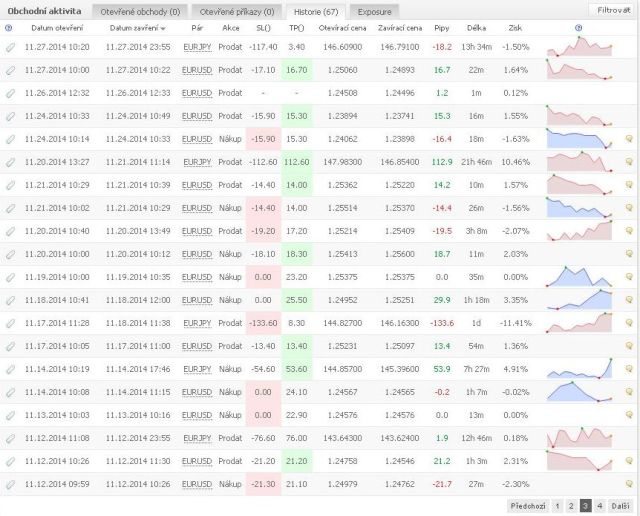The height and width of the screenshot is (516, 640).
Task: Open the comment bubble for the 11.24.2014 10:14 trade
Action: pos(629,139)
